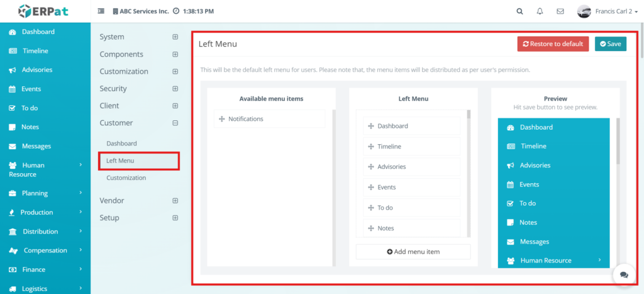Image resolution: width=644 pixels, height=294 pixels.
Task: Click the Add menu item button
Action: click(x=413, y=252)
